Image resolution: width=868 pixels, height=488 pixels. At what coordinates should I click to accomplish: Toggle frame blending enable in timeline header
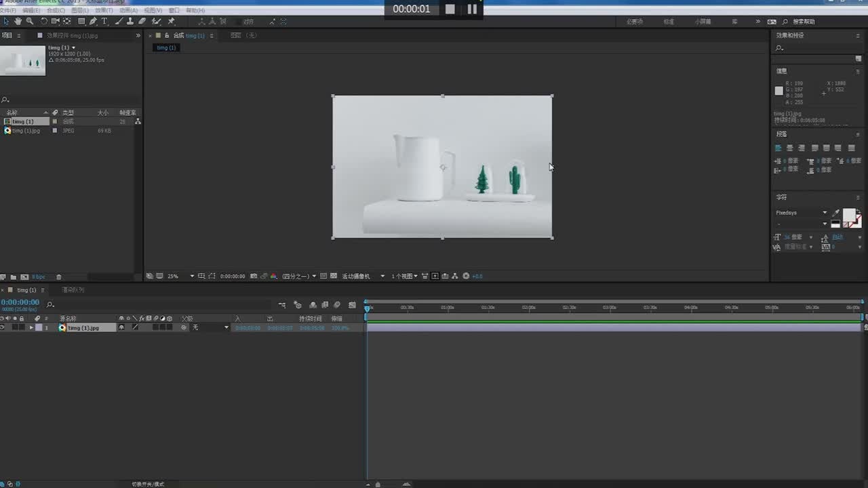[x=325, y=305]
